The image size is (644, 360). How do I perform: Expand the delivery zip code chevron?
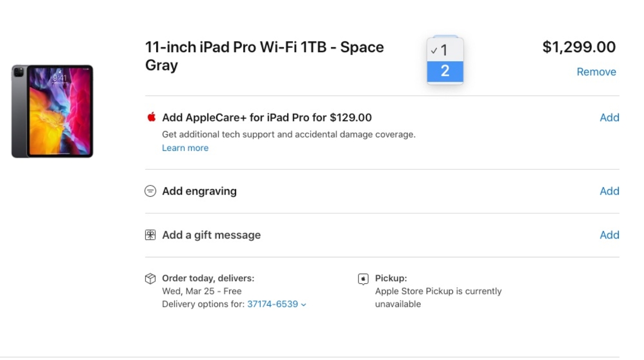304,305
